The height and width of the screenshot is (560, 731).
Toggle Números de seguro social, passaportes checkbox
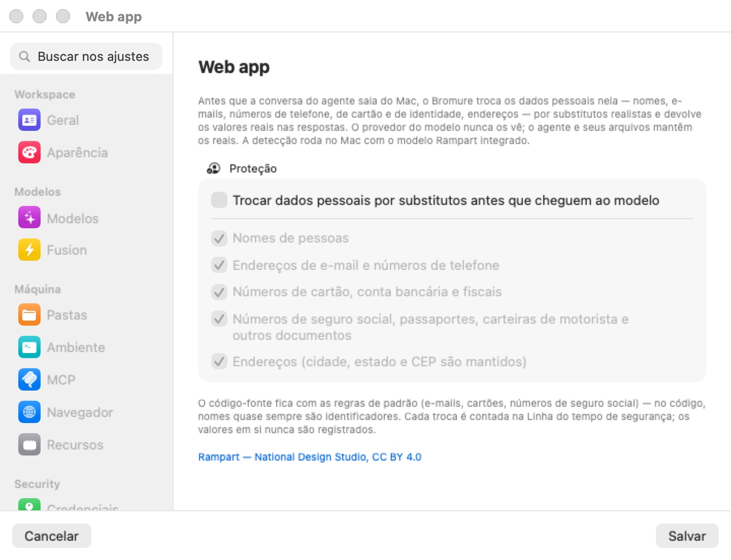point(219,319)
